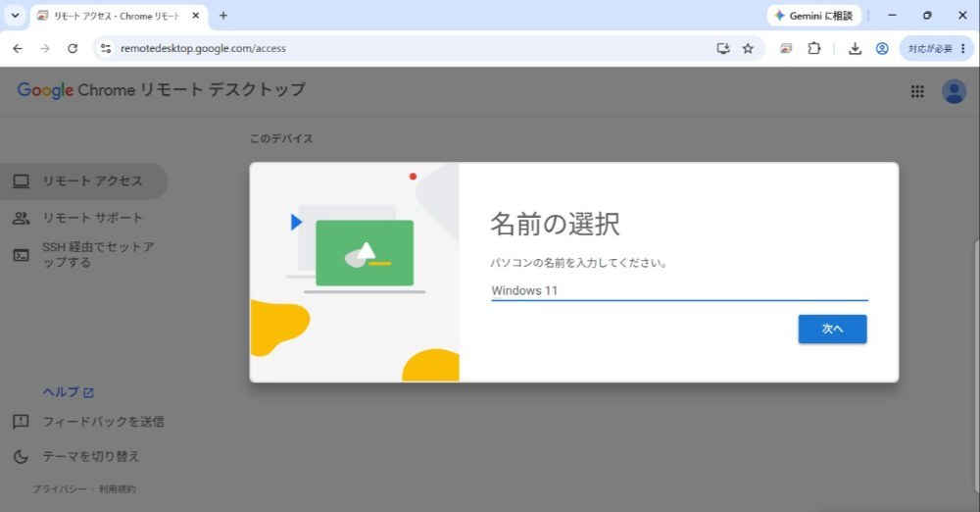Click the このデバイス heading text
The height and width of the screenshot is (512, 980).
point(281,138)
